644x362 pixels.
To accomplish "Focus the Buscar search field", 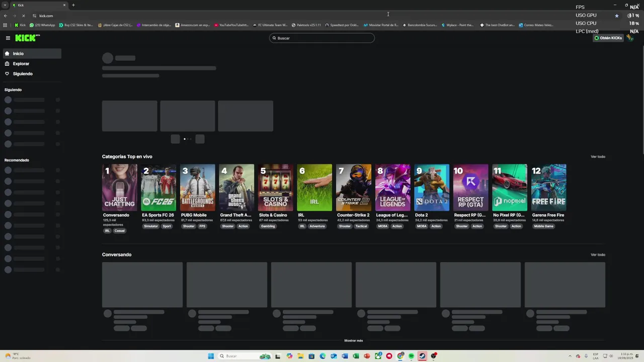I will click(x=322, y=38).
